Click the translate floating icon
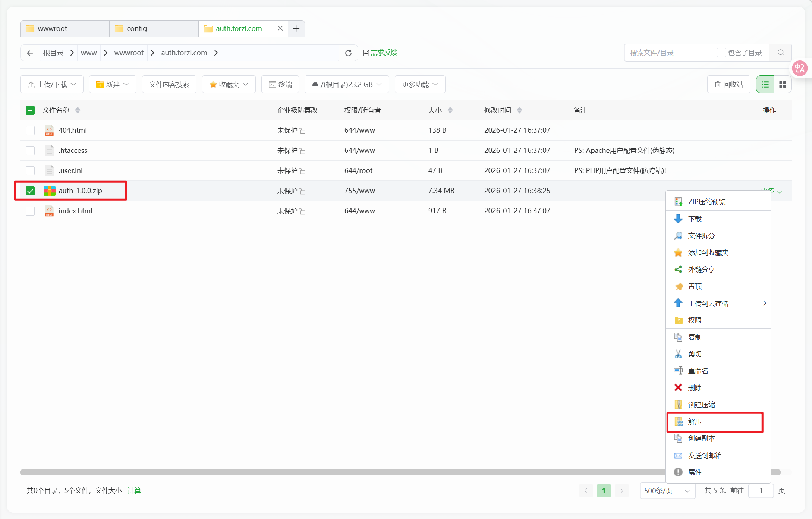The image size is (812, 519). [x=800, y=68]
